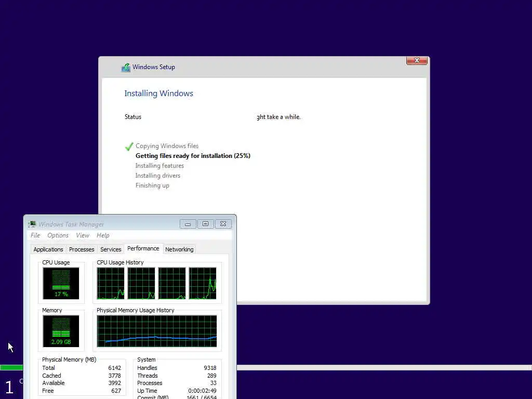Click the third CPU Usage History graph
This screenshot has width=532, height=399.
click(x=172, y=283)
